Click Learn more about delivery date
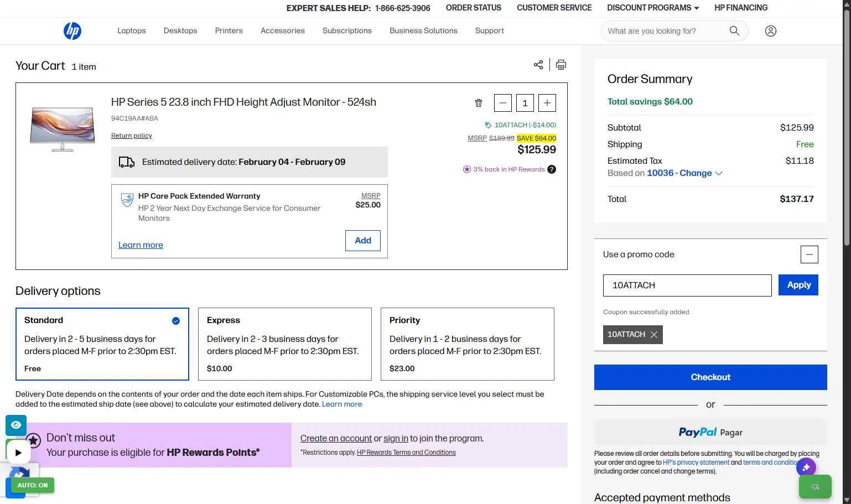This screenshot has width=851, height=504. (x=342, y=404)
